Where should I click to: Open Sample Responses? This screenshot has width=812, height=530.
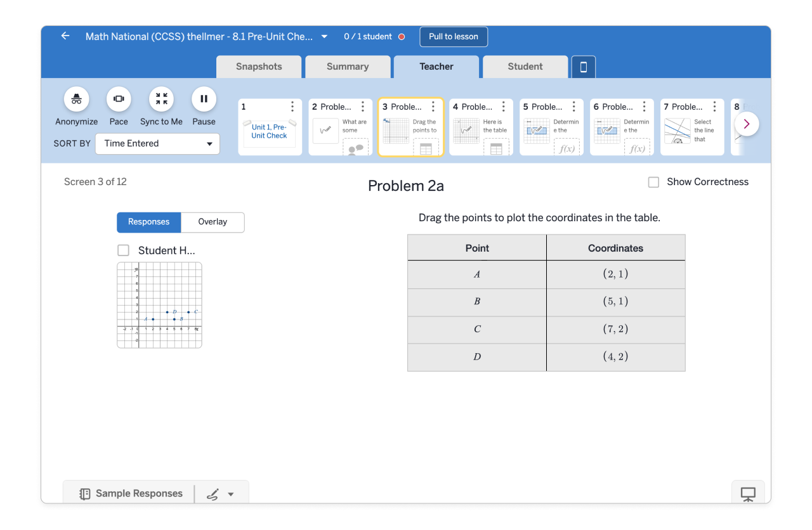click(131, 494)
